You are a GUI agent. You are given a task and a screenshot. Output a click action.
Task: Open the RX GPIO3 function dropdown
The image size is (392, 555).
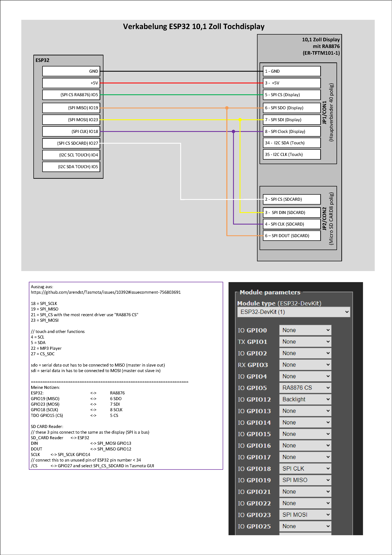click(x=305, y=365)
